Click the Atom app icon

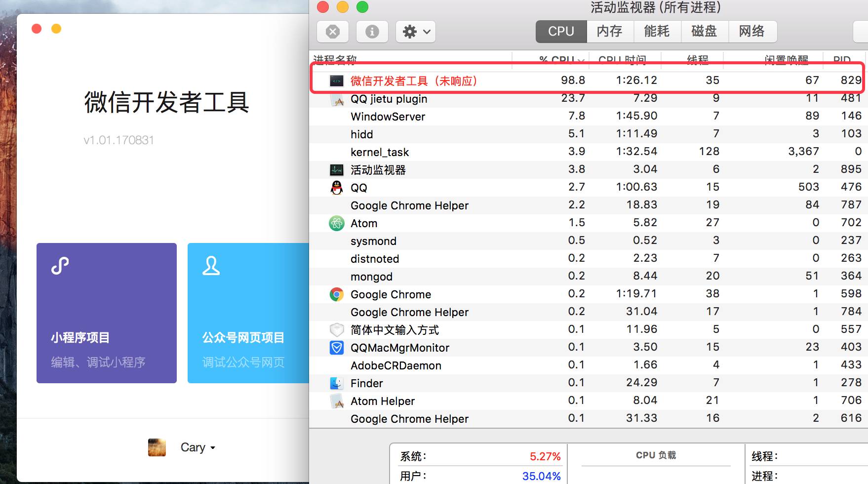pos(337,223)
